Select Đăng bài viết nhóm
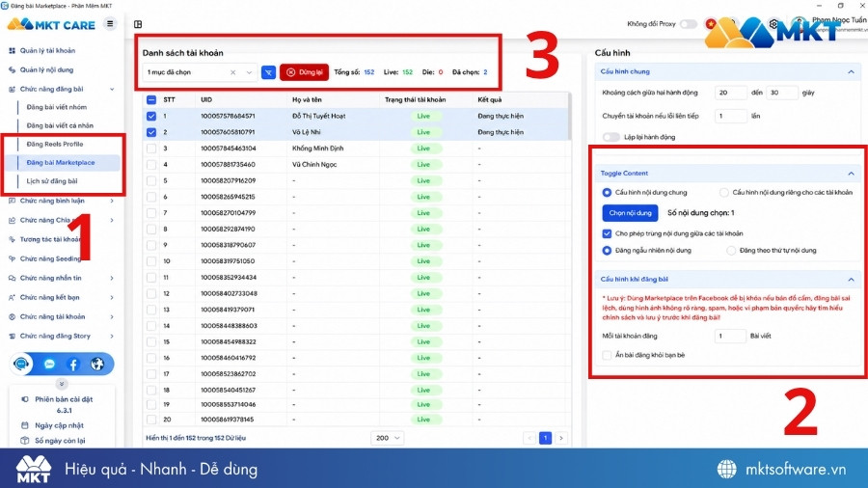Image resolution: width=868 pixels, height=488 pixels. [x=57, y=107]
